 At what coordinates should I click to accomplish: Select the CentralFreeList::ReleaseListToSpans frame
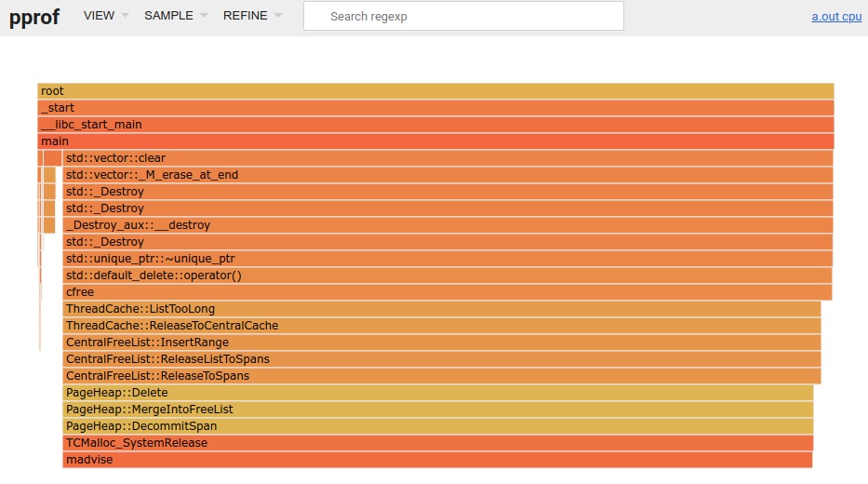point(442,359)
